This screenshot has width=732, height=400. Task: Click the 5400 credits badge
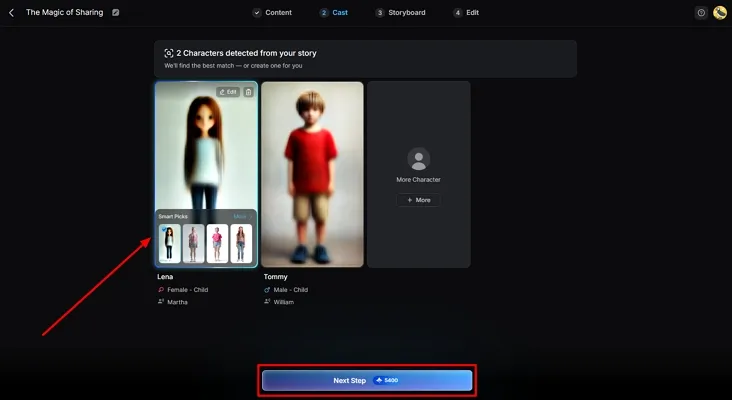tap(387, 380)
